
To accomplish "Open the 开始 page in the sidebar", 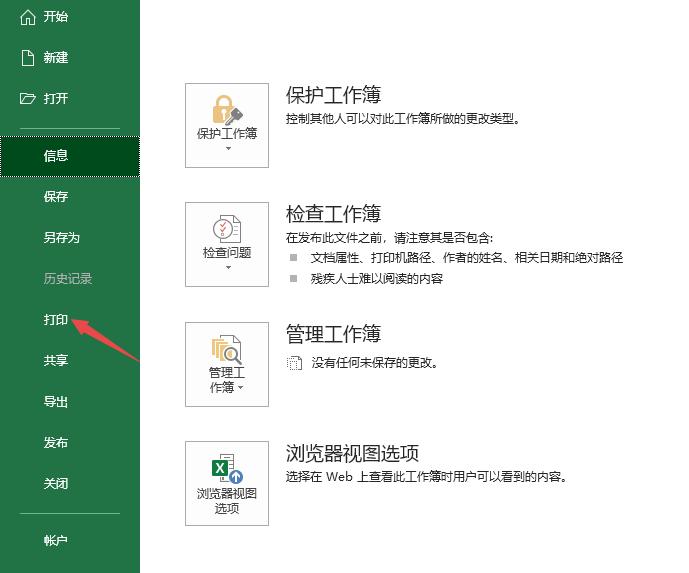I will tap(55, 17).
